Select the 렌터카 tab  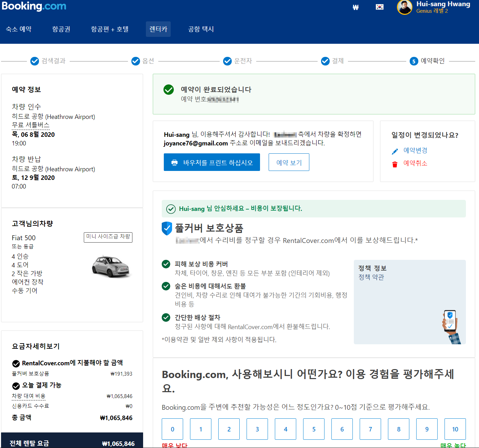[158, 29]
